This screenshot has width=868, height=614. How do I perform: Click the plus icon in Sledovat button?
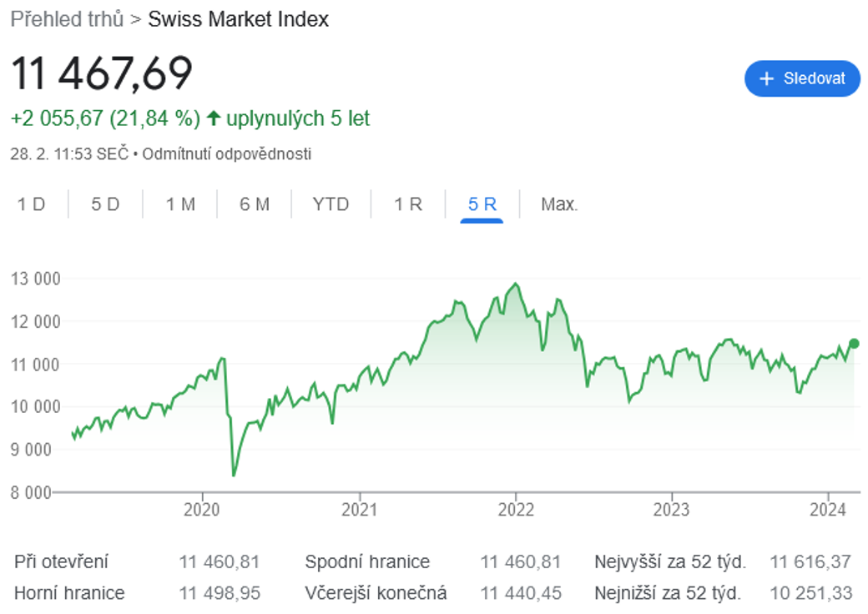[x=766, y=78]
